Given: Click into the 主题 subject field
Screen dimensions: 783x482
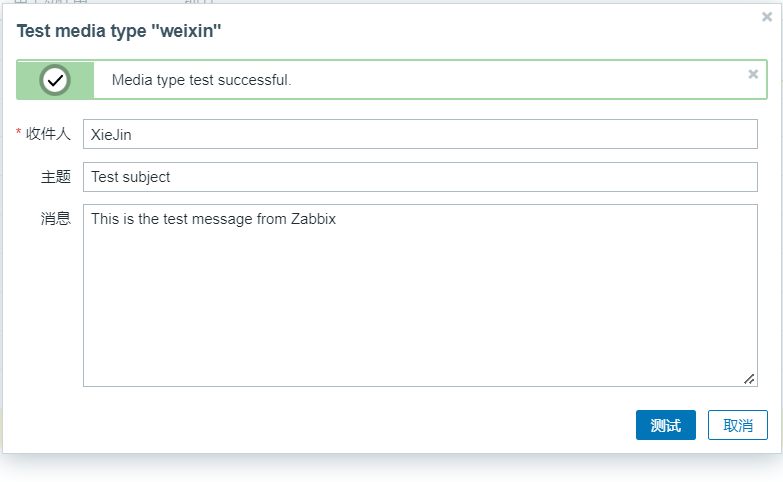Looking at the screenshot, I should [x=420, y=177].
